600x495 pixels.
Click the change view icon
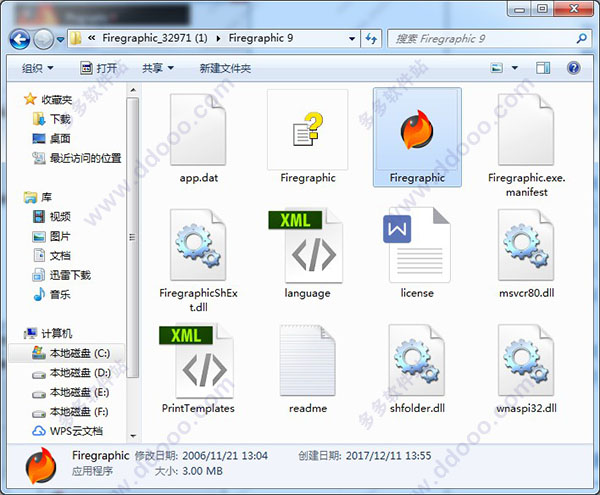click(x=497, y=68)
